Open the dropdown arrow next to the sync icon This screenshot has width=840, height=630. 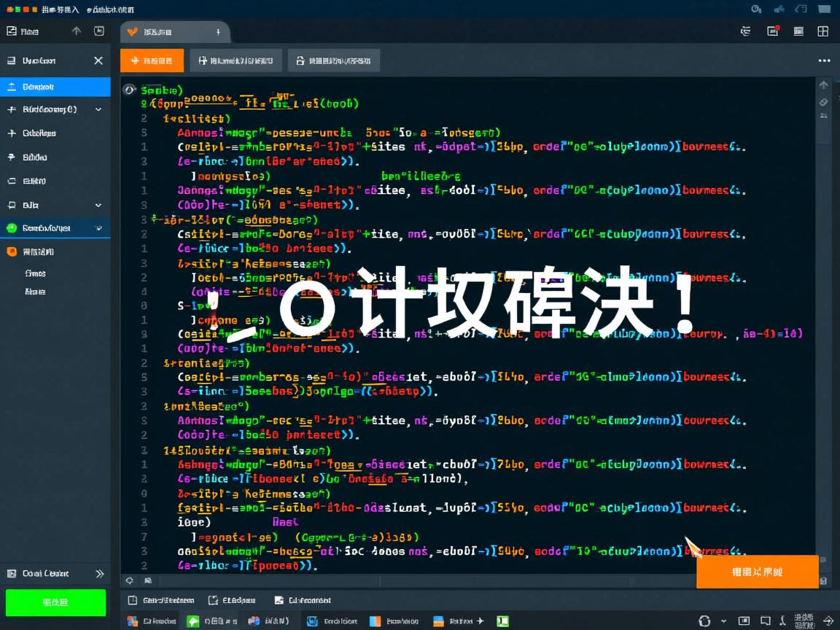(x=724, y=621)
